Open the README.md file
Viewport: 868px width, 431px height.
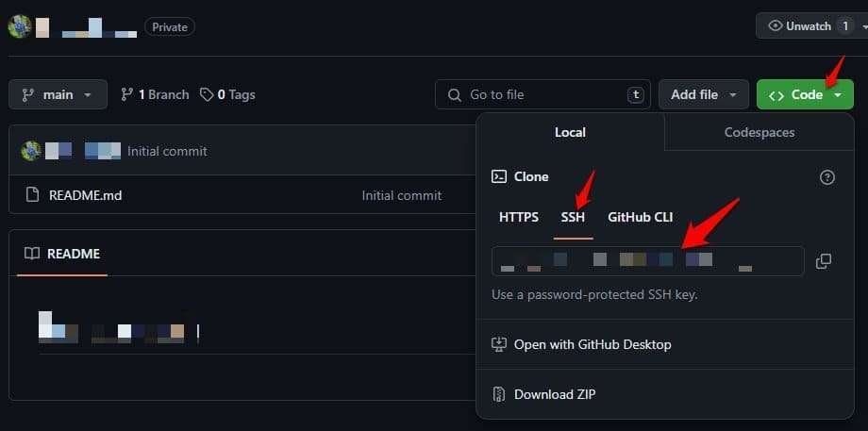click(x=85, y=195)
